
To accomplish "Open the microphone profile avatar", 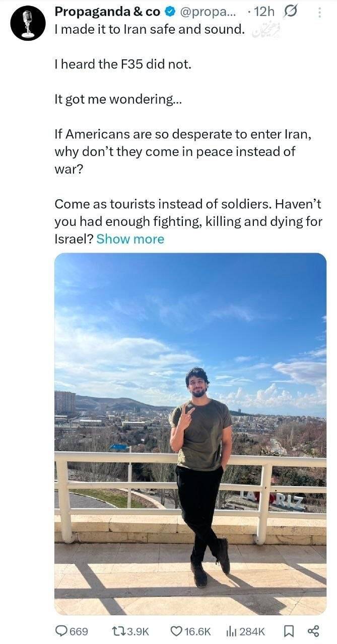I will [28, 23].
